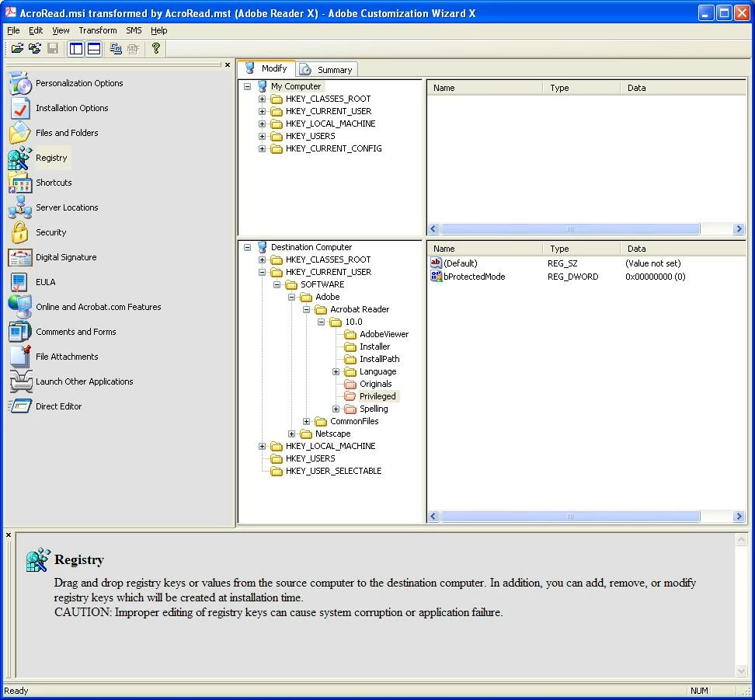The height and width of the screenshot is (700, 755).
Task: Open Online and Acrobat.com Features icon
Action: click(x=19, y=307)
